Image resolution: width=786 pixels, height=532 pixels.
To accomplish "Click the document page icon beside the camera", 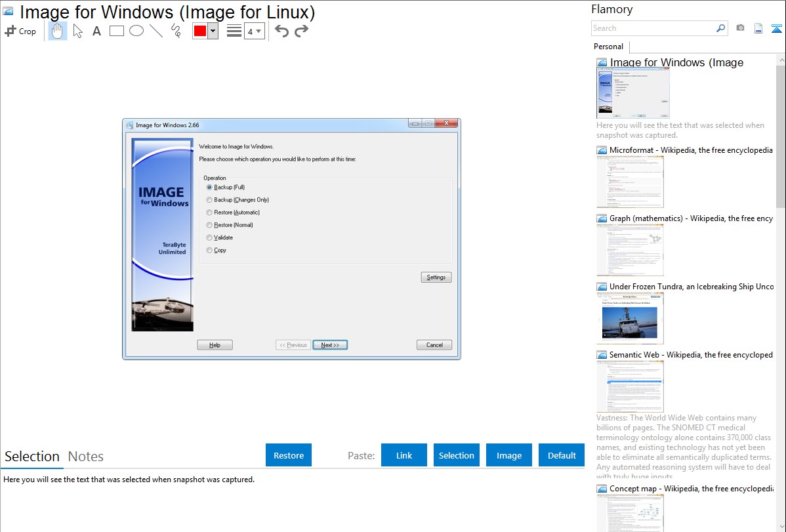I will click(758, 28).
